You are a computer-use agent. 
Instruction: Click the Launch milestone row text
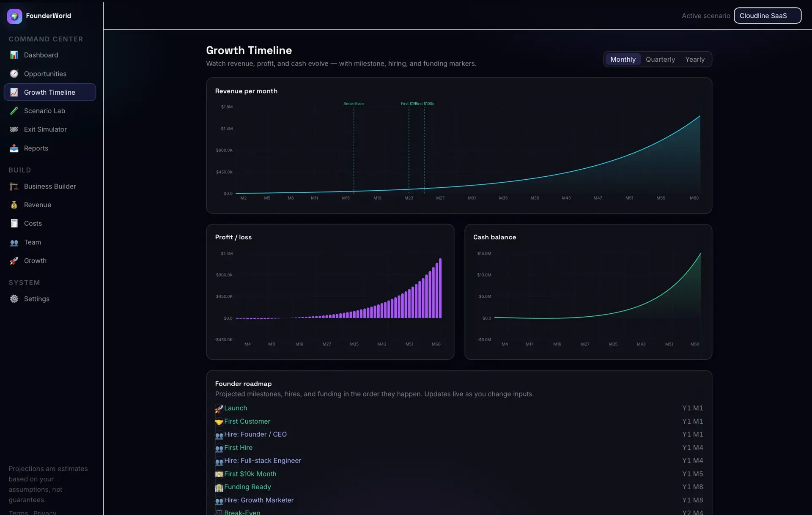236,408
